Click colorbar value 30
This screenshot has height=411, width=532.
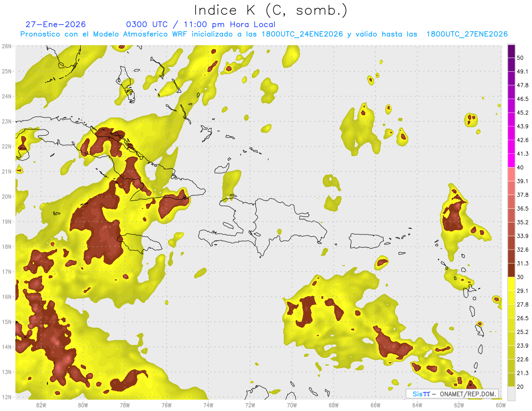pos(520,277)
